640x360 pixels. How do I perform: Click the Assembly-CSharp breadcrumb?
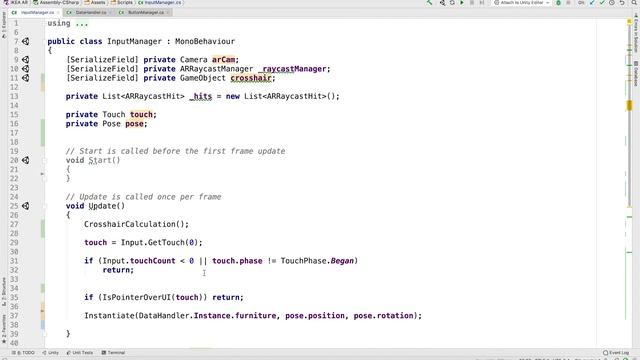(56, 2)
